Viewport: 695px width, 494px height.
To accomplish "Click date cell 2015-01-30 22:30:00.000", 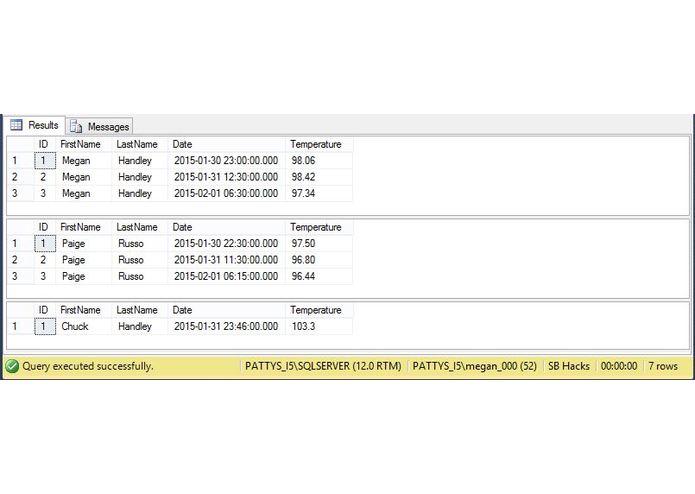I will tap(226, 244).
